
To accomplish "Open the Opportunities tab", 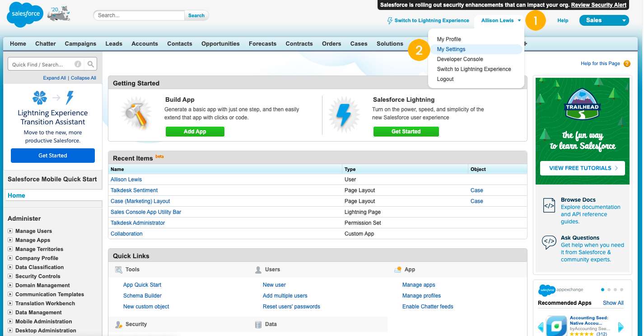I will point(220,44).
